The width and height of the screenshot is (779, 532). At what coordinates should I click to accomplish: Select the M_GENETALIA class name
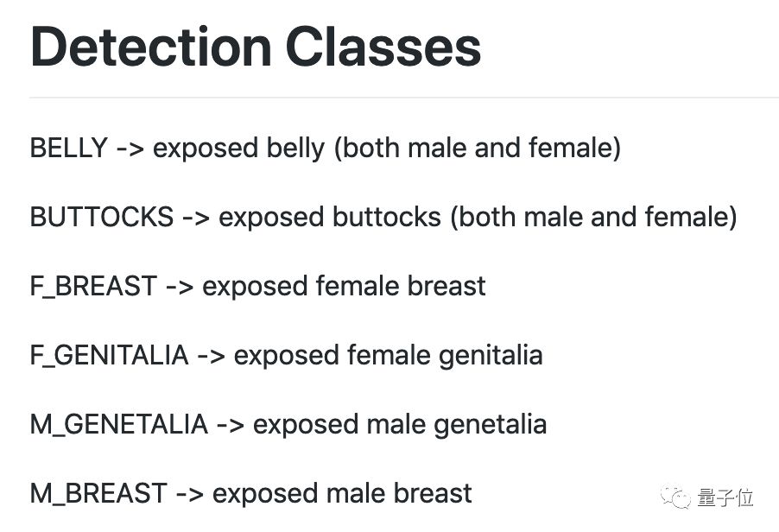pyautogui.click(x=118, y=424)
